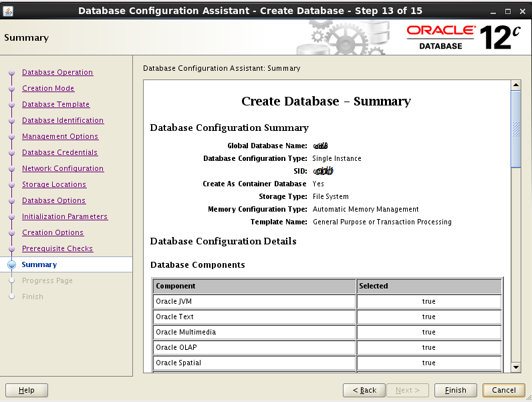Click the scroll up arrow in summary pane
This screenshot has width=532, height=402.
(x=516, y=85)
